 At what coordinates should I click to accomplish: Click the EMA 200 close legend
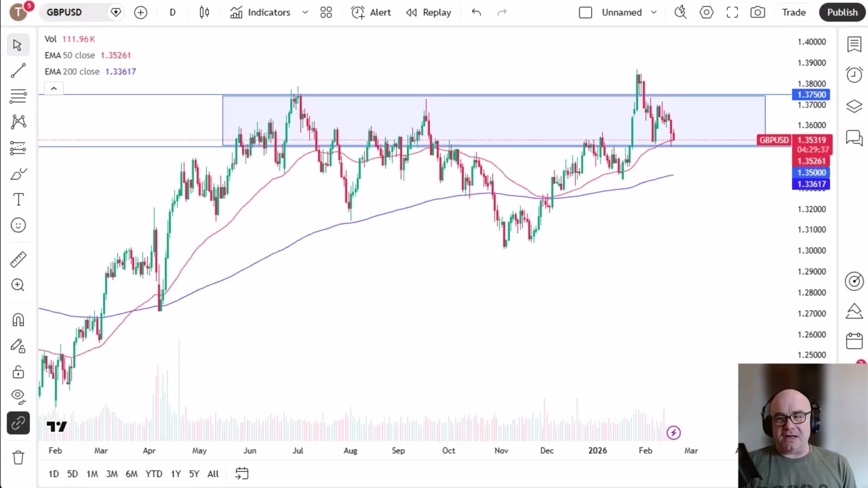pos(90,71)
